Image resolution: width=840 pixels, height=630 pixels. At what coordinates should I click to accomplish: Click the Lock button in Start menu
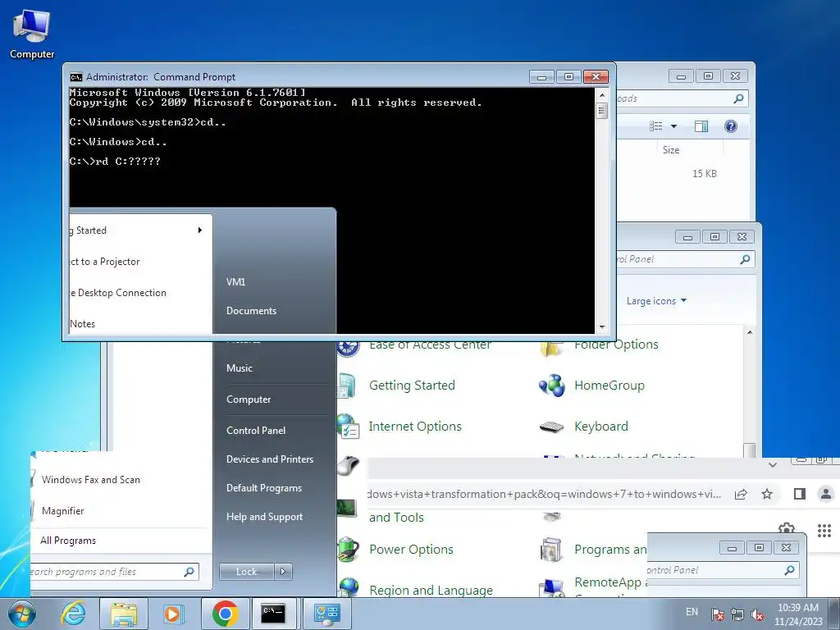[246, 572]
